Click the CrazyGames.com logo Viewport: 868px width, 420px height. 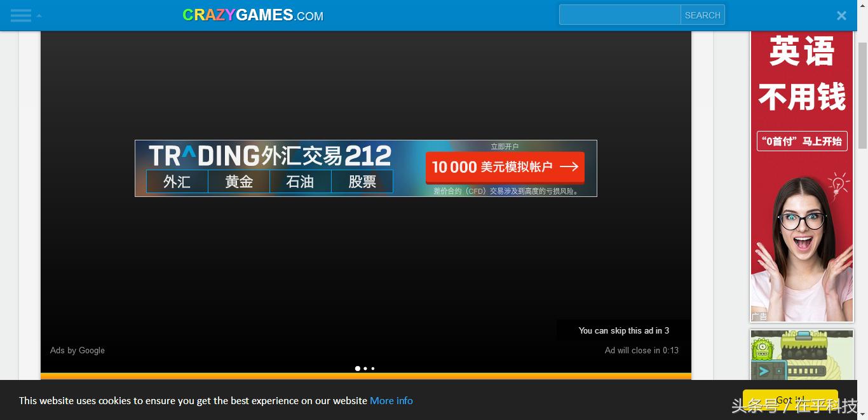252,15
